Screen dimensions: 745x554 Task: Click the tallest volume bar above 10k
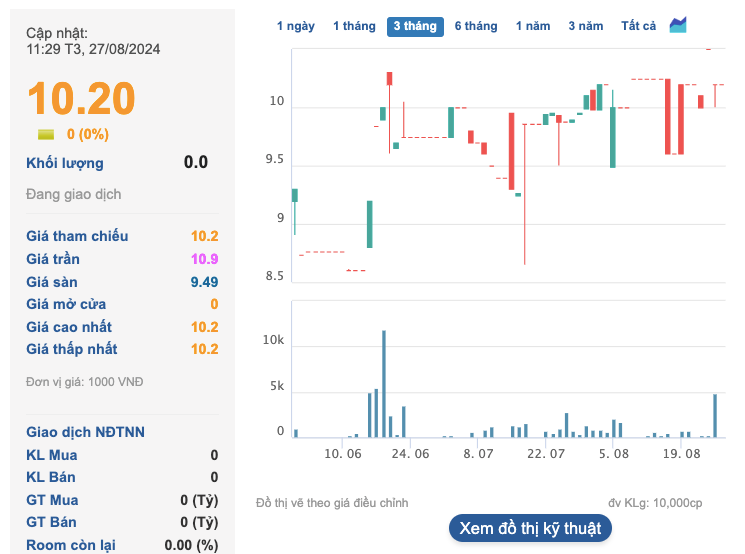tap(384, 383)
